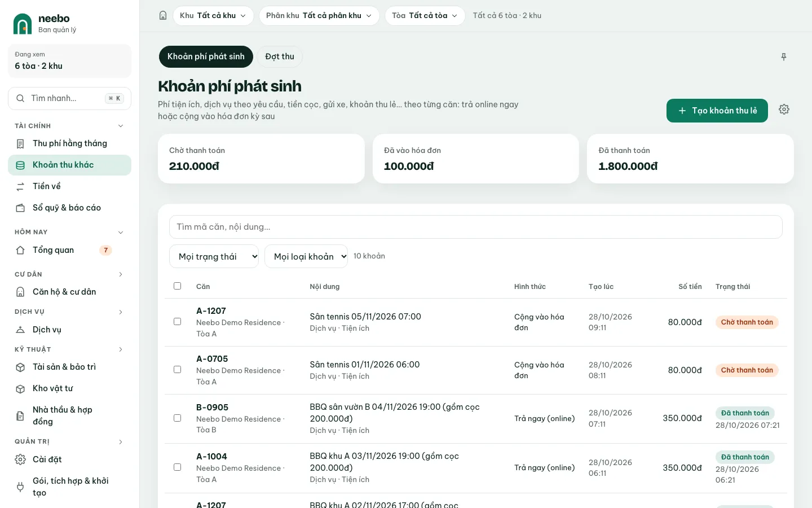
Task: Click the Nhà thầu & hợp đồng icon
Action: coord(20,416)
